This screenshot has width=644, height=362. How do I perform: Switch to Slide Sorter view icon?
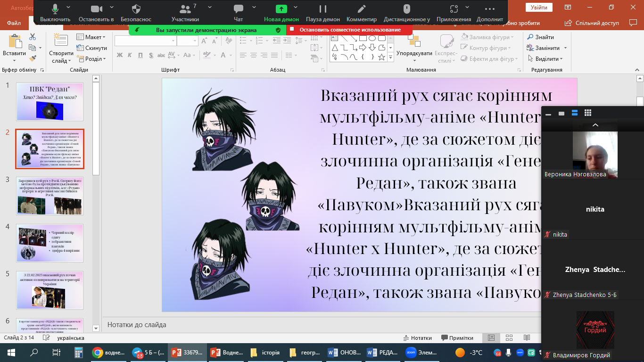click(x=509, y=338)
